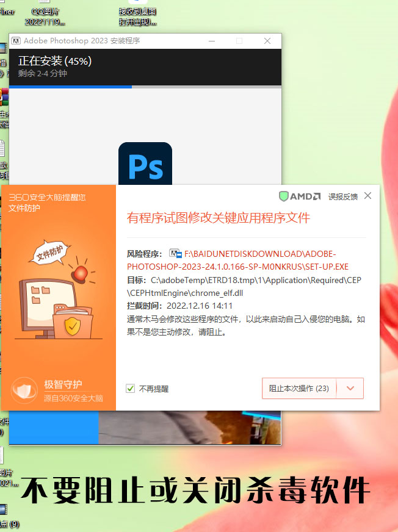Expand the block action dropdown arrow
Screen dimensions: 398x532
350,388
